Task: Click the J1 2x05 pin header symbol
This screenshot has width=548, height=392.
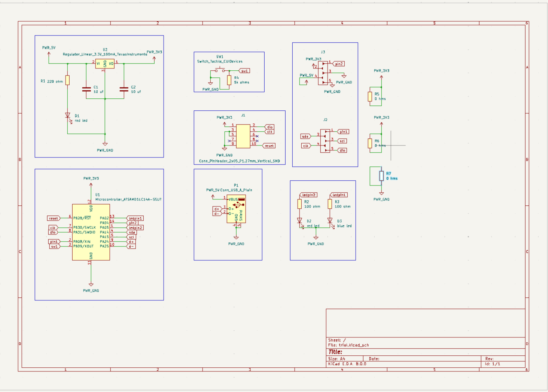Action: click(x=244, y=137)
